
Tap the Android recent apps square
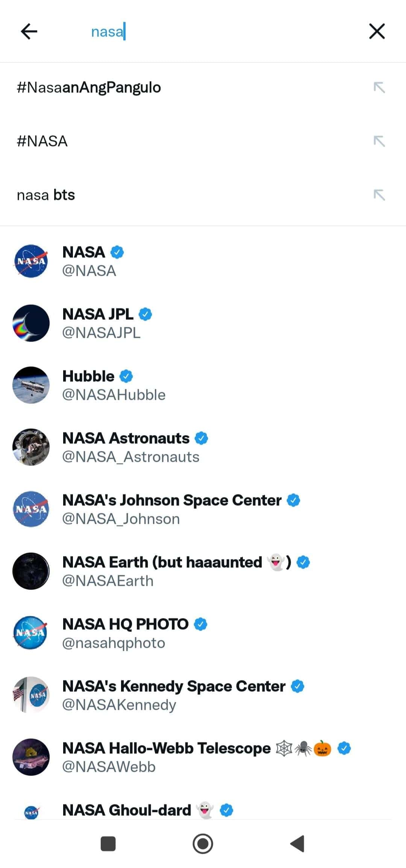(108, 844)
